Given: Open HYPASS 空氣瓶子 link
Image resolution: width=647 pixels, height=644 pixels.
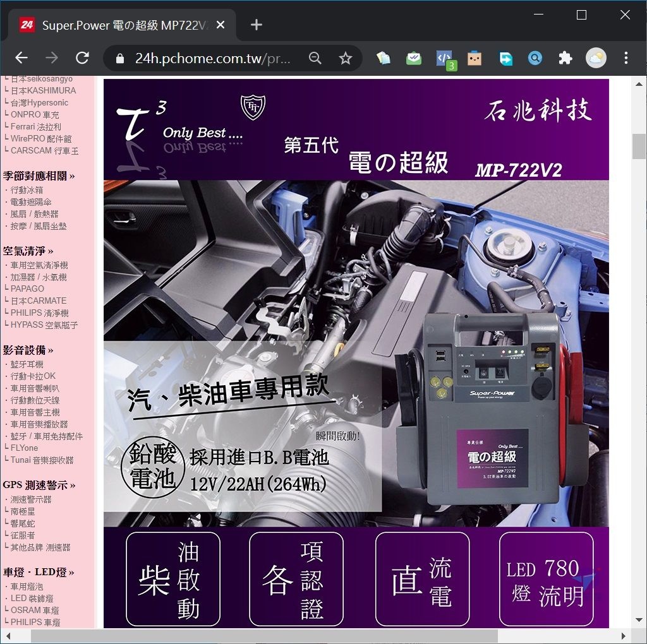Looking at the screenshot, I should click(x=45, y=325).
